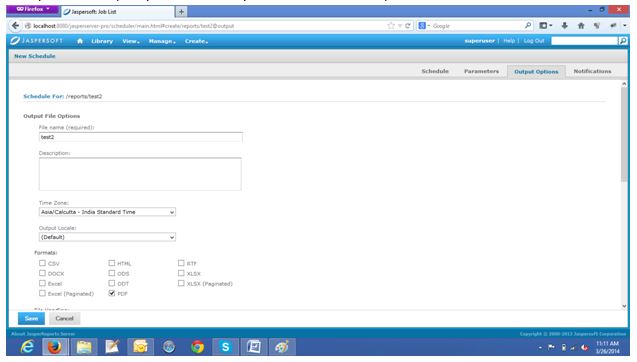The image size is (637, 362).
Task: Enable the DOCX format checkbox
Action: pos(42,273)
